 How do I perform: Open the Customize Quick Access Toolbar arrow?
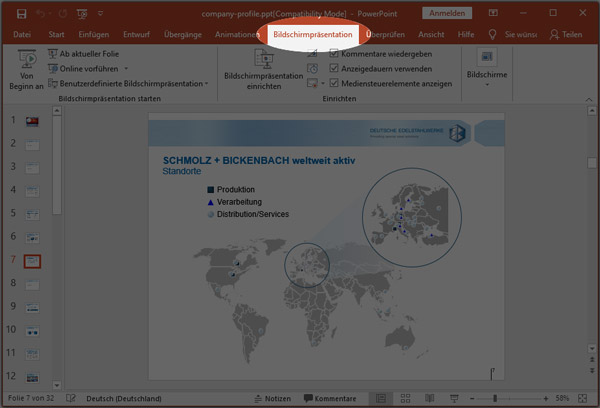tap(100, 14)
